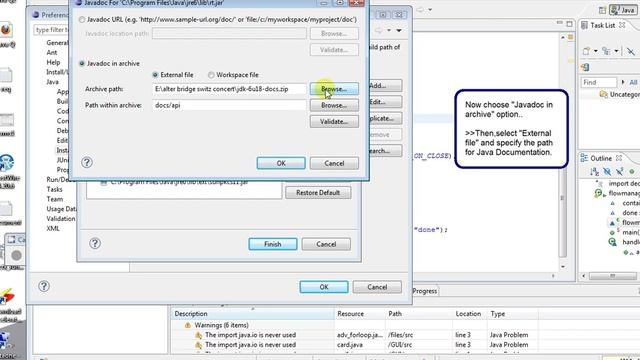Click Cancel beside the Finish button
This screenshot has height=360, width=640.
coord(326,244)
